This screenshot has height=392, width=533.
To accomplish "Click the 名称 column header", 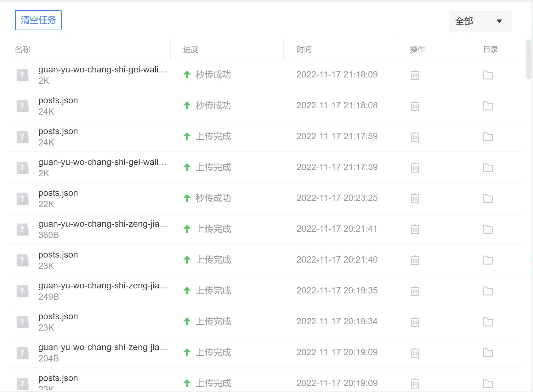I will tap(23, 49).
